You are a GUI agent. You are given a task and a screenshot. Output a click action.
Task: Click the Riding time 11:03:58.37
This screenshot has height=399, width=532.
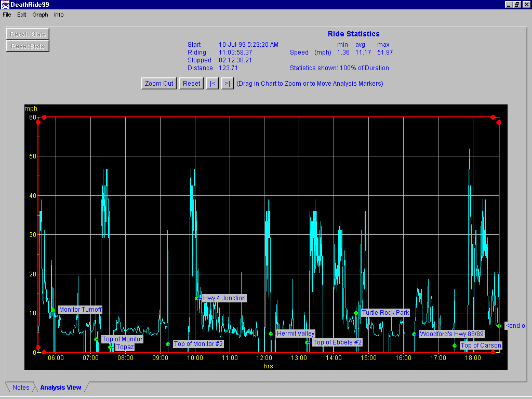pyautogui.click(x=235, y=52)
